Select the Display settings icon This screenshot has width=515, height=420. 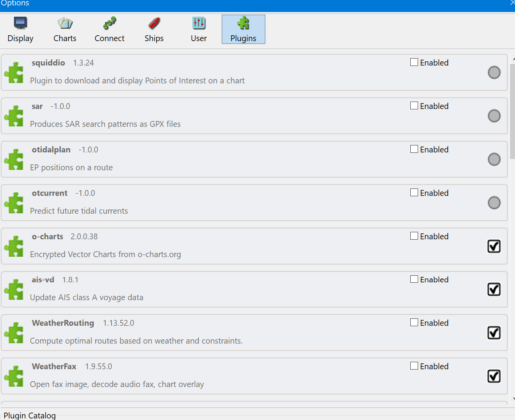point(20,23)
